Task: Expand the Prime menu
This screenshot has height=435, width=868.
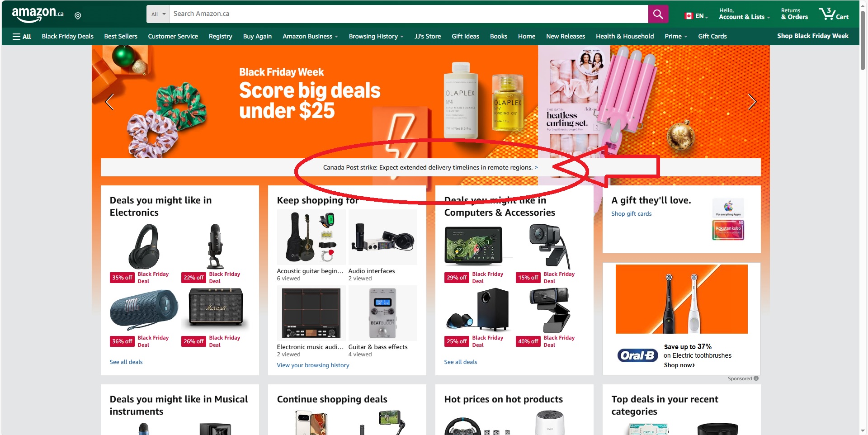Action: click(676, 36)
